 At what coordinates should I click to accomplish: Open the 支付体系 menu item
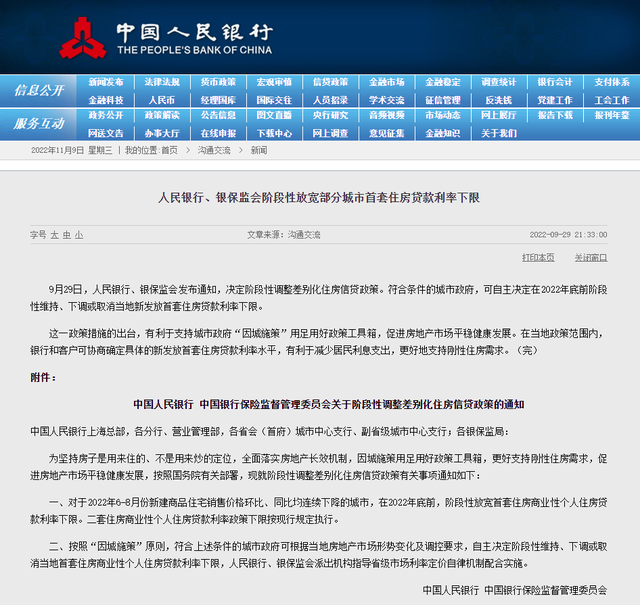click(612, 82)
